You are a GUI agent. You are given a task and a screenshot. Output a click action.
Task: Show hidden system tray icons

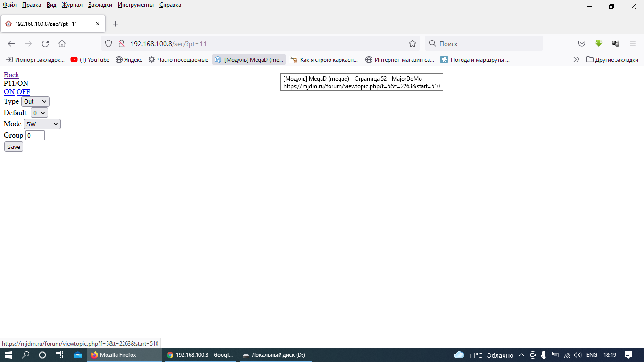(521, 355)
